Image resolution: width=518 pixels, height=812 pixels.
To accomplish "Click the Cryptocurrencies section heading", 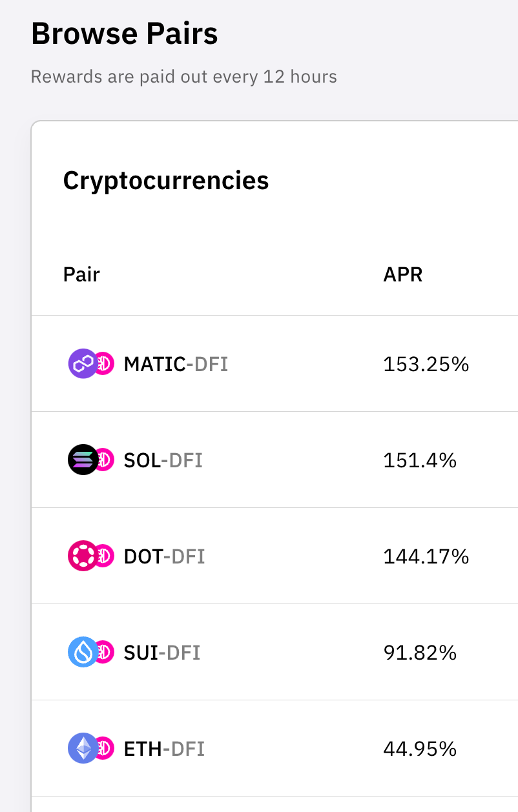I will point(165,181).
